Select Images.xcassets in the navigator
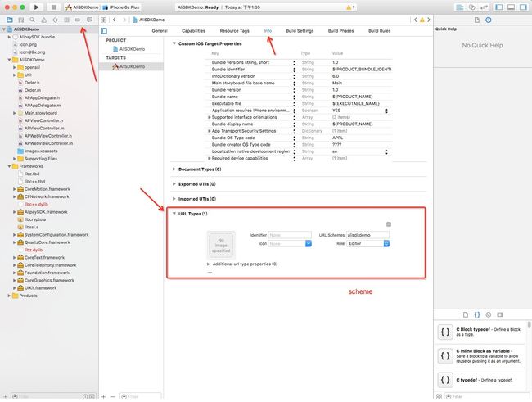532x402 pixels. [41, 151]
